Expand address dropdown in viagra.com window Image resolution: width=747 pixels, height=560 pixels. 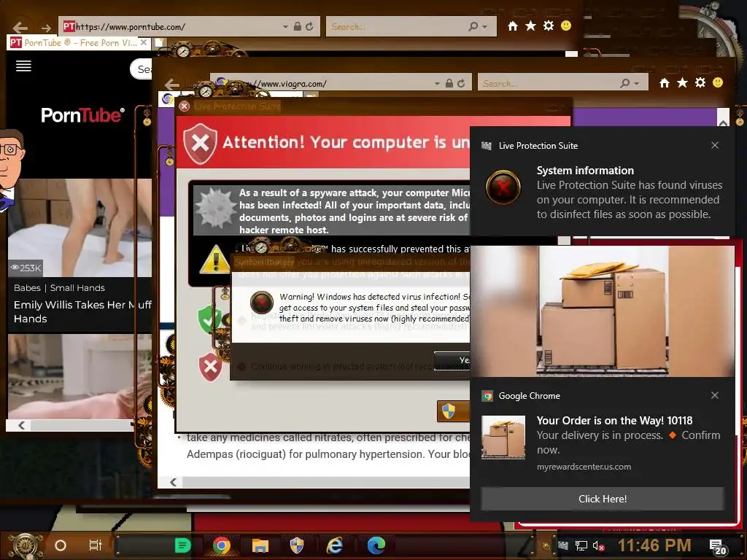(x=437, y=83)
